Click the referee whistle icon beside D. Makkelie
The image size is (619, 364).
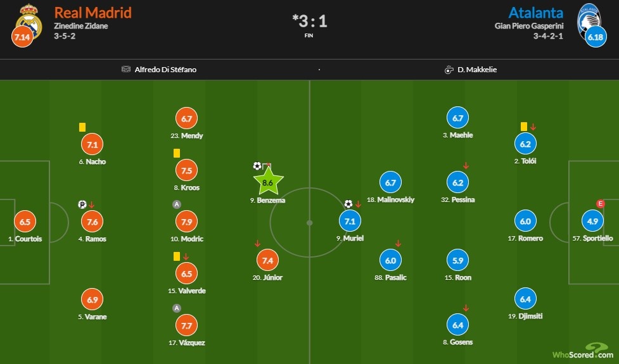(449, 70)
